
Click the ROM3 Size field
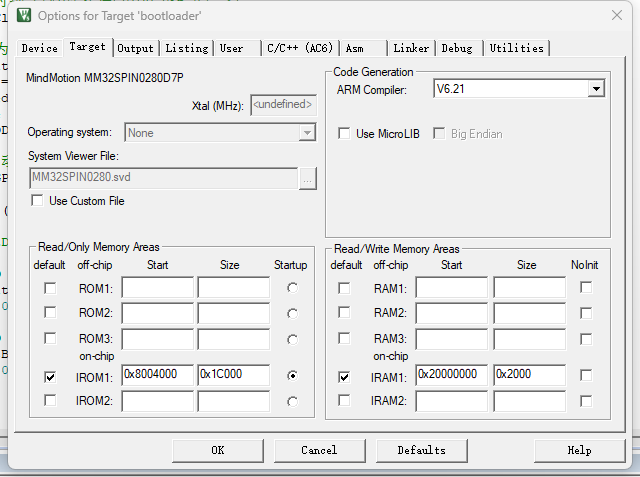point(234,339)
